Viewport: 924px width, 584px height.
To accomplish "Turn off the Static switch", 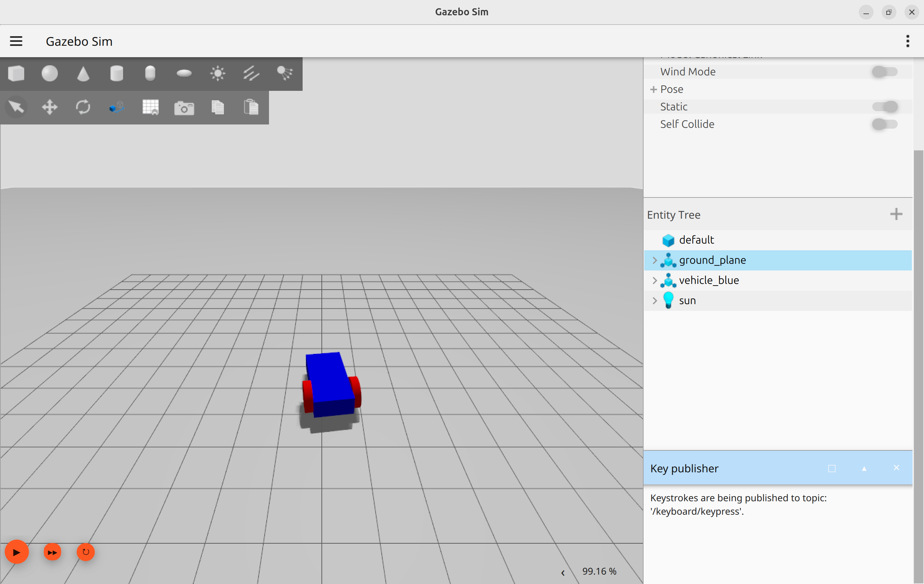I will pyautogui.click(x=884, y=107).
